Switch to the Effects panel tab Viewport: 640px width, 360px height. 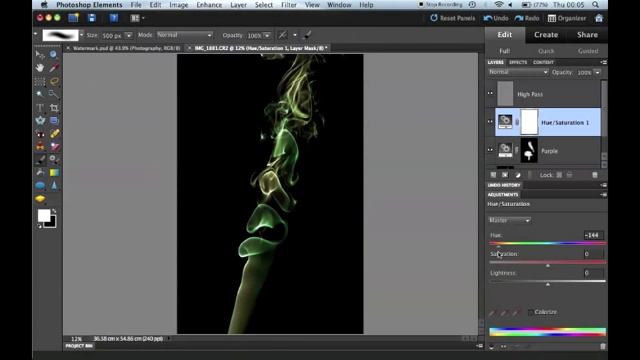[518, 62]
